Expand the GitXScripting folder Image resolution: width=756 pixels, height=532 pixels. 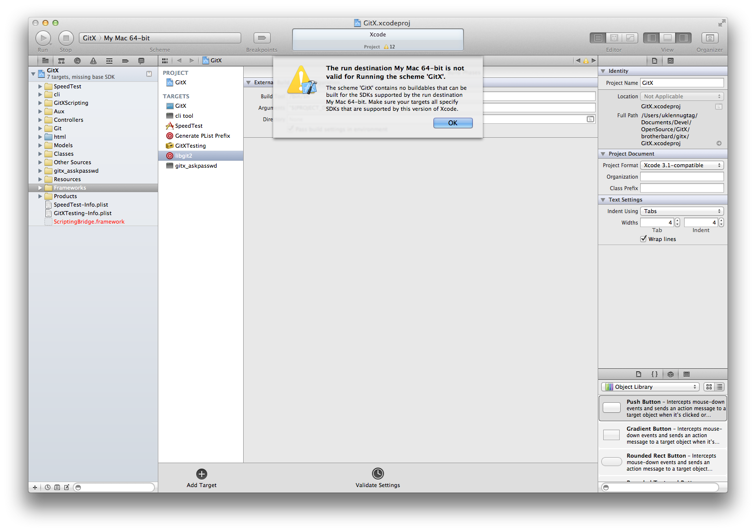tap(40, 103)
